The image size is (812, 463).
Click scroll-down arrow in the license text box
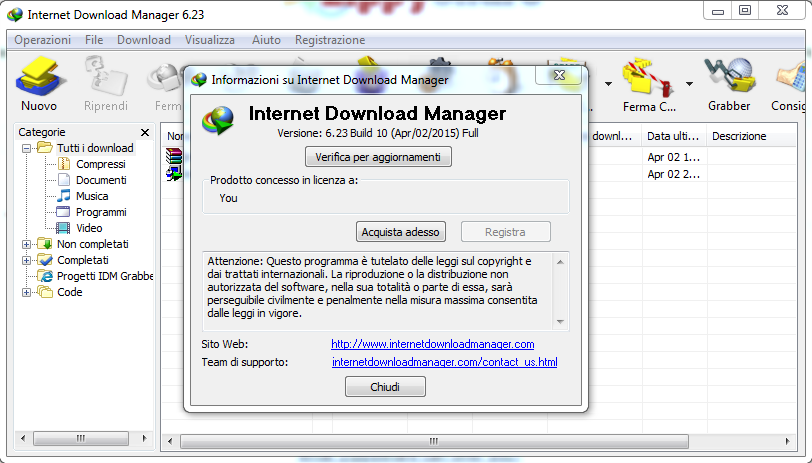560,322
